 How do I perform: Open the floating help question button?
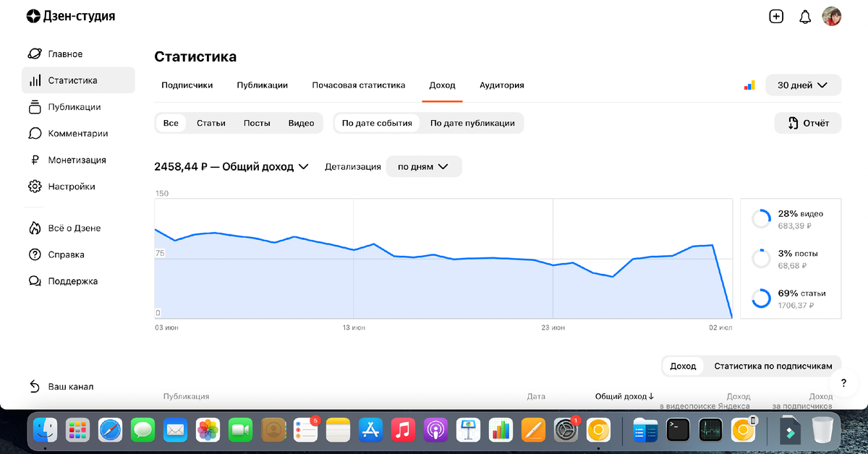click(843, 383)
